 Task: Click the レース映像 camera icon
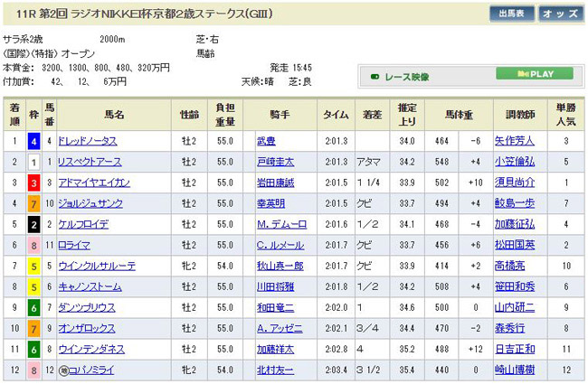[x=375, y=77]
